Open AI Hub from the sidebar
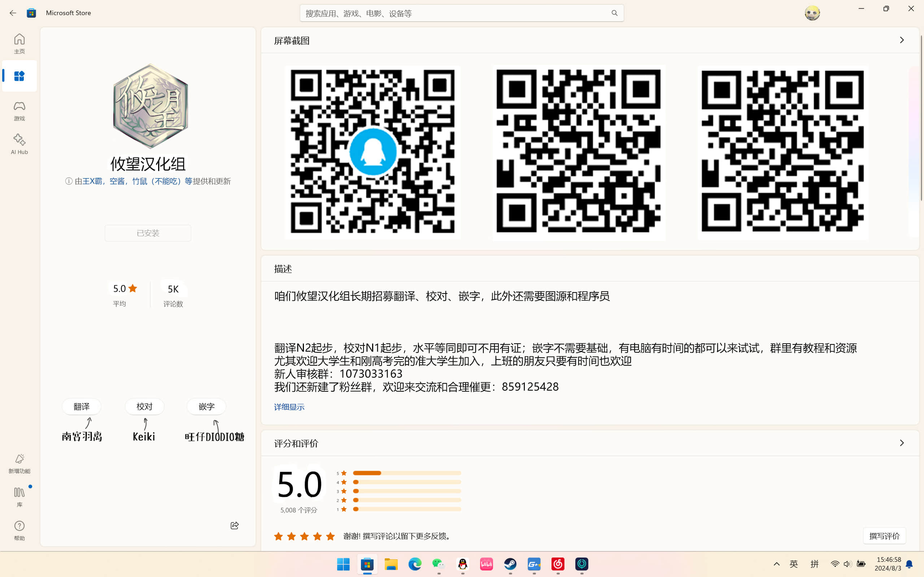 pyautogui.click(x=19, y=144)
